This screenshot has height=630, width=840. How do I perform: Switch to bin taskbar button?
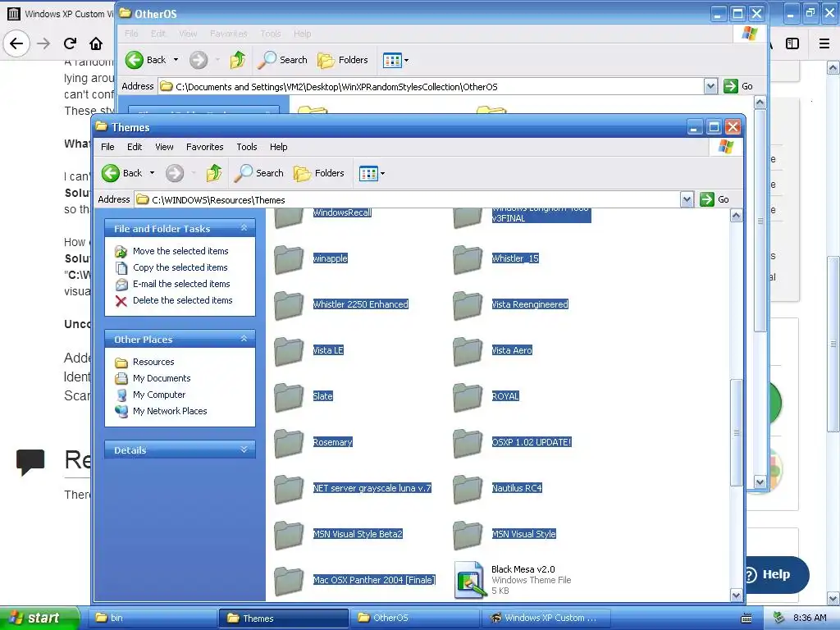coord(152,618)
